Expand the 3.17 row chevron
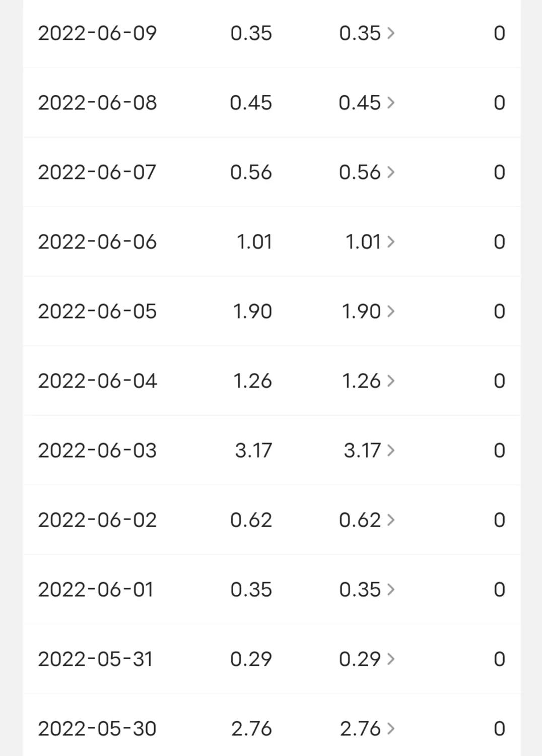The height and width of the screenshot is (756, 542). 391,451
